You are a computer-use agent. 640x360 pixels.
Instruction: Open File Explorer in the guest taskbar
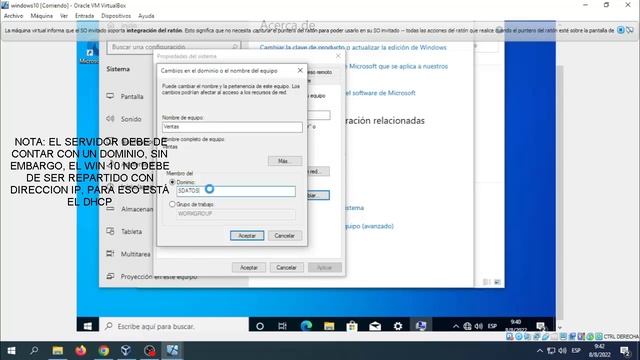pos(329,326)
